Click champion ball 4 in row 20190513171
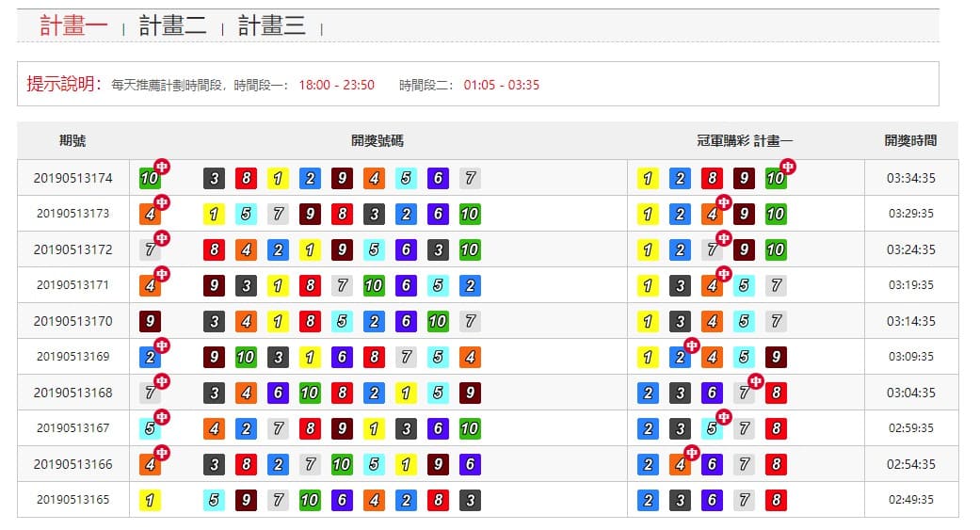Image resolution: width=980 pixels, height=530 pixels. point(150,285)
